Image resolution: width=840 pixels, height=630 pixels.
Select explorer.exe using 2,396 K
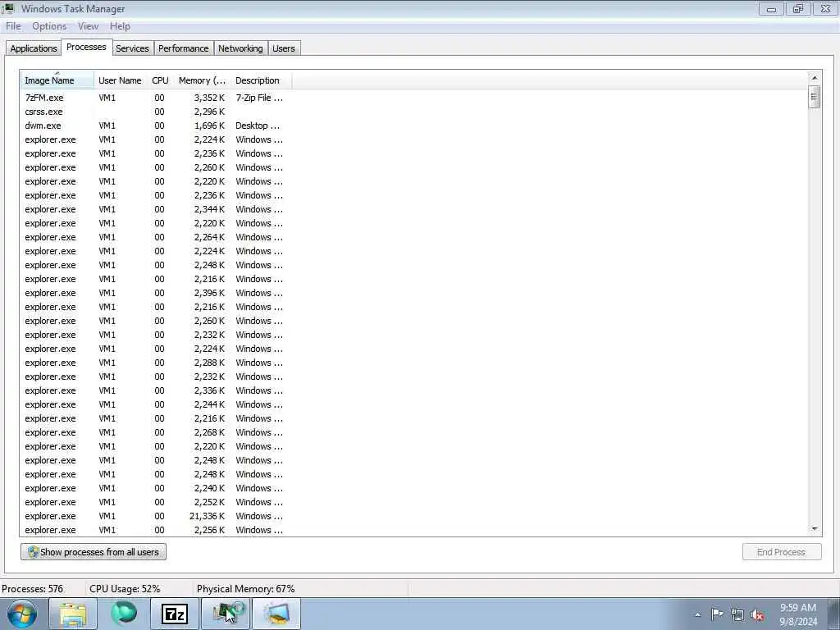[x=154, y=293]
